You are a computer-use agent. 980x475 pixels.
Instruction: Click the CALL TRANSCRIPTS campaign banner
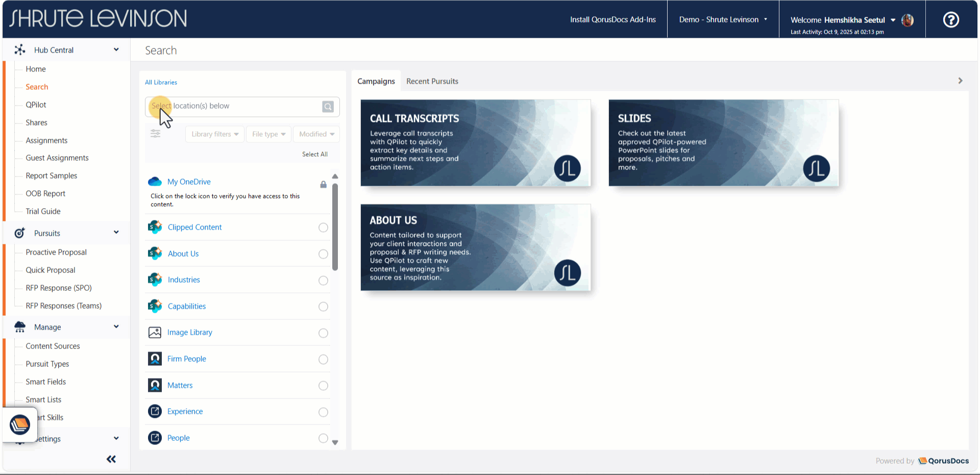tap(475, 143)
